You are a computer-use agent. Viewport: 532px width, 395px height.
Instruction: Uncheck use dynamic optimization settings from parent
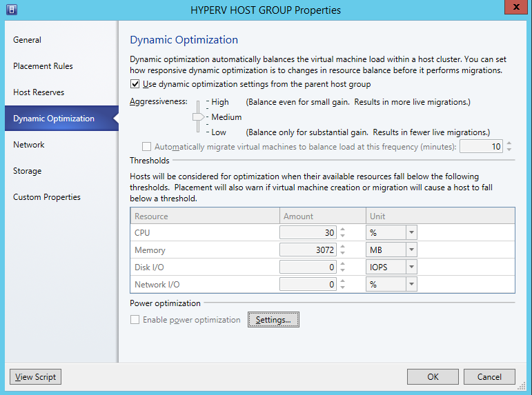(135, 83)
